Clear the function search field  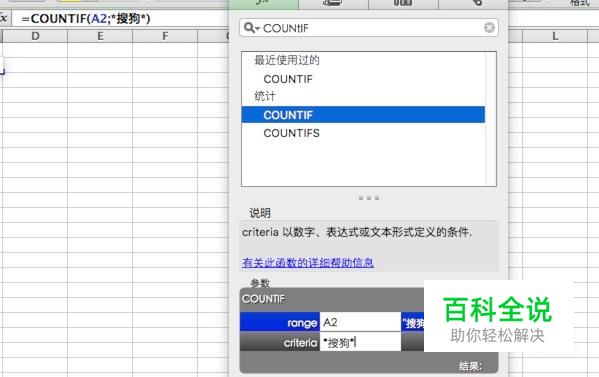[489, 28]
